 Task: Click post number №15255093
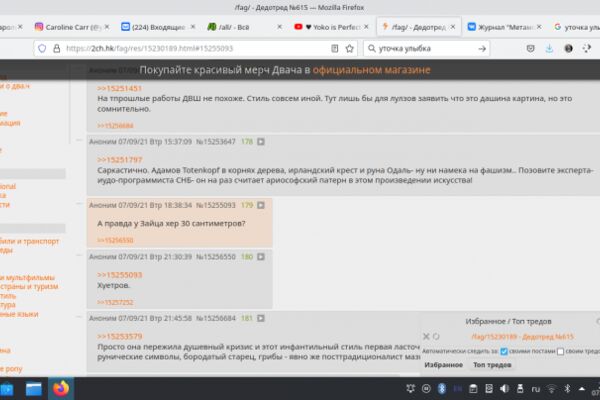(x=215, y=205)
